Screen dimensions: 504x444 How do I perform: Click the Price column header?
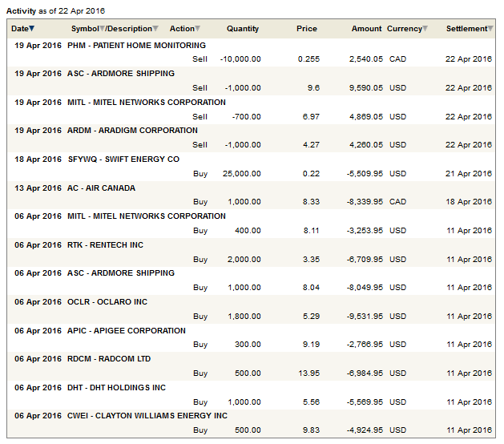click(306, 29)
